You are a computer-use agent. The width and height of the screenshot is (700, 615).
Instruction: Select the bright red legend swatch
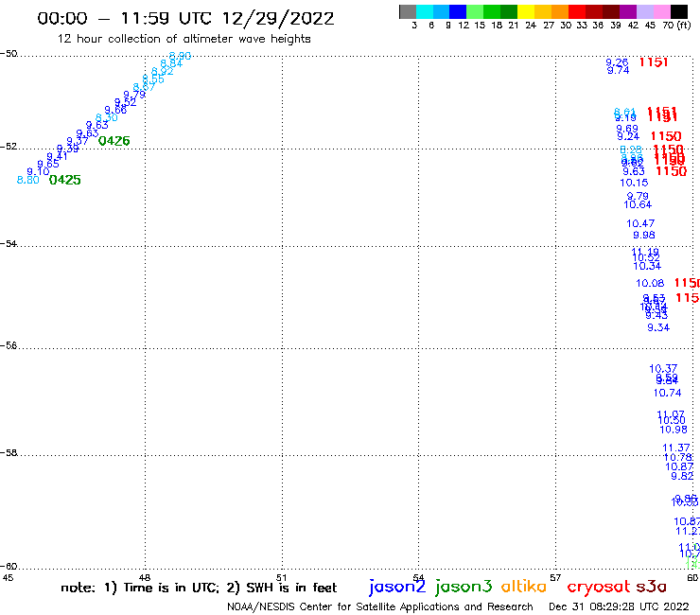(x=577, y=11)
